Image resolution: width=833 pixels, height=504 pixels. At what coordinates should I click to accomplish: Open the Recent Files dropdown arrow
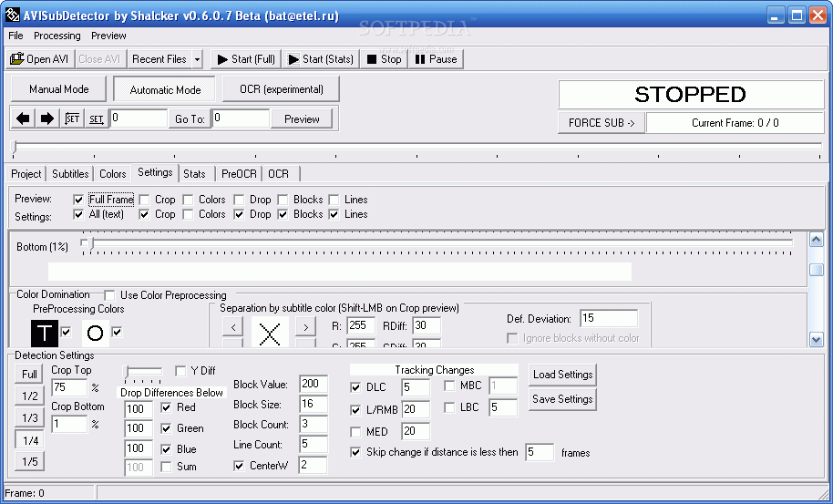pyautogui.click(x=197, y=59)
